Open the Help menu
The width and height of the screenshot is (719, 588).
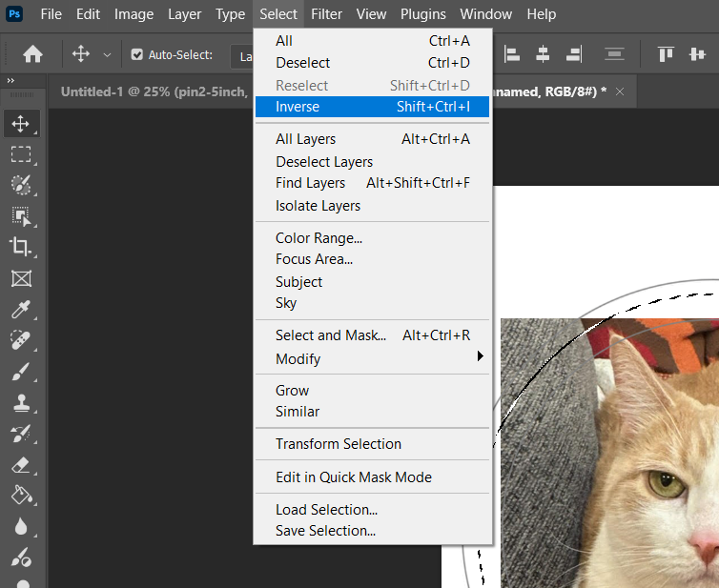[x=541, y=14]
